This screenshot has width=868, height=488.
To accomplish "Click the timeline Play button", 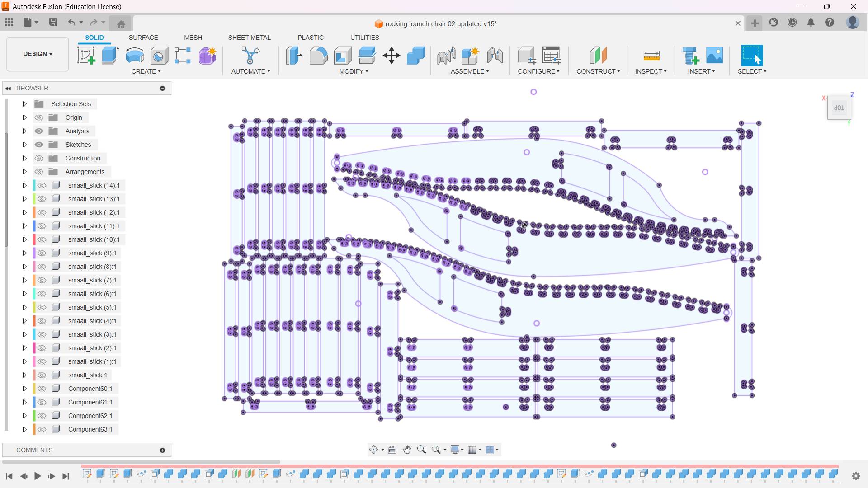I will 38,476.
